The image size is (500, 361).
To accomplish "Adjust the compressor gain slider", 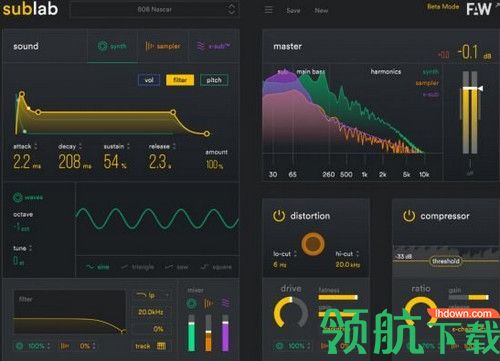I will coord(468,297).
